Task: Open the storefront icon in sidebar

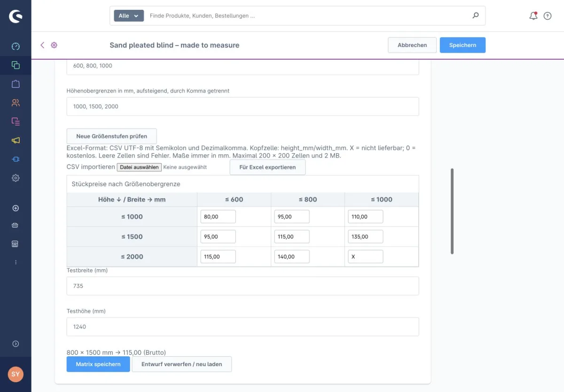Action: [16, 244]
